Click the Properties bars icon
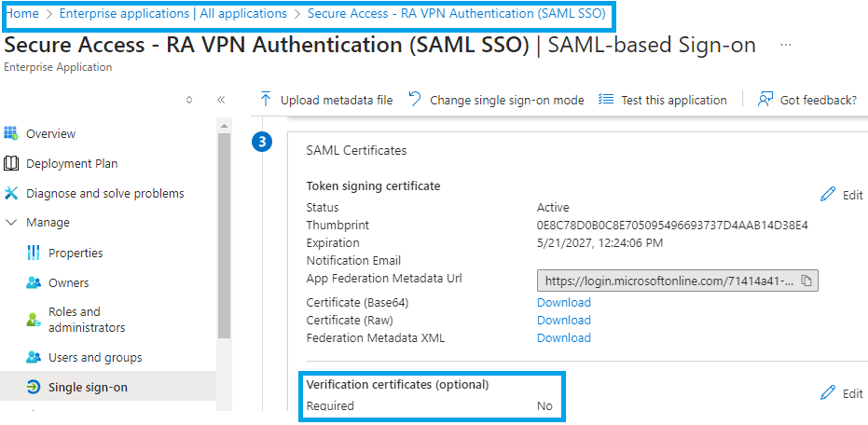Viewport: 868px width, 425px height. coord(34,253)
